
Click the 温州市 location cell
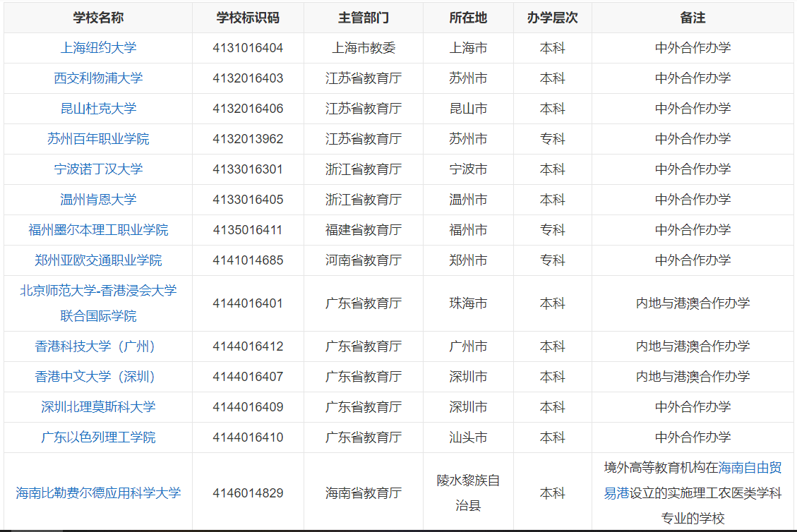468,200
